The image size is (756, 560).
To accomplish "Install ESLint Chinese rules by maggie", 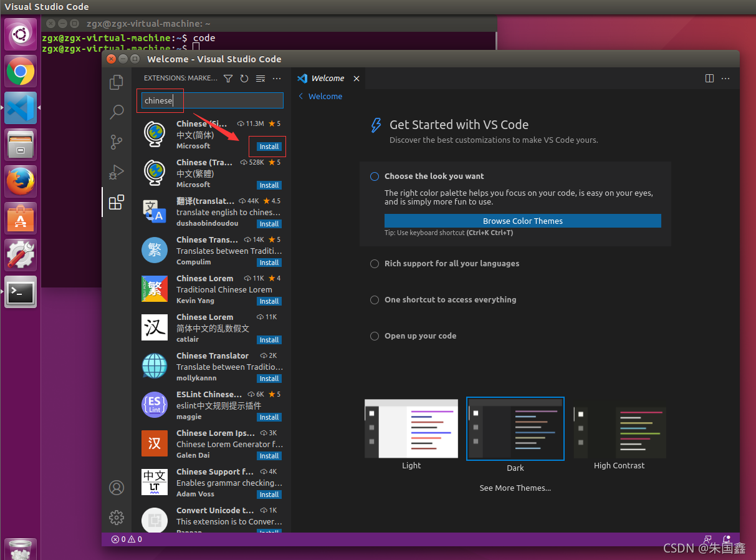I will [x=269, y=417].
